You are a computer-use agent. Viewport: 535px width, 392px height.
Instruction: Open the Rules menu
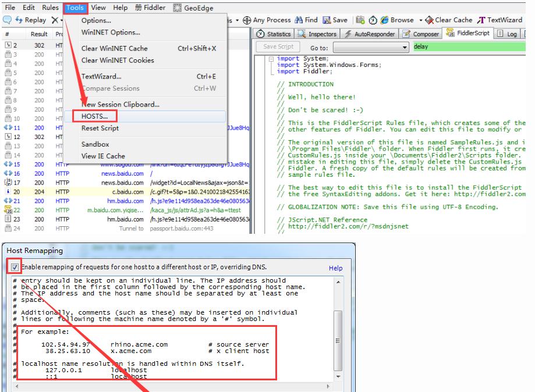pos(50,8)
